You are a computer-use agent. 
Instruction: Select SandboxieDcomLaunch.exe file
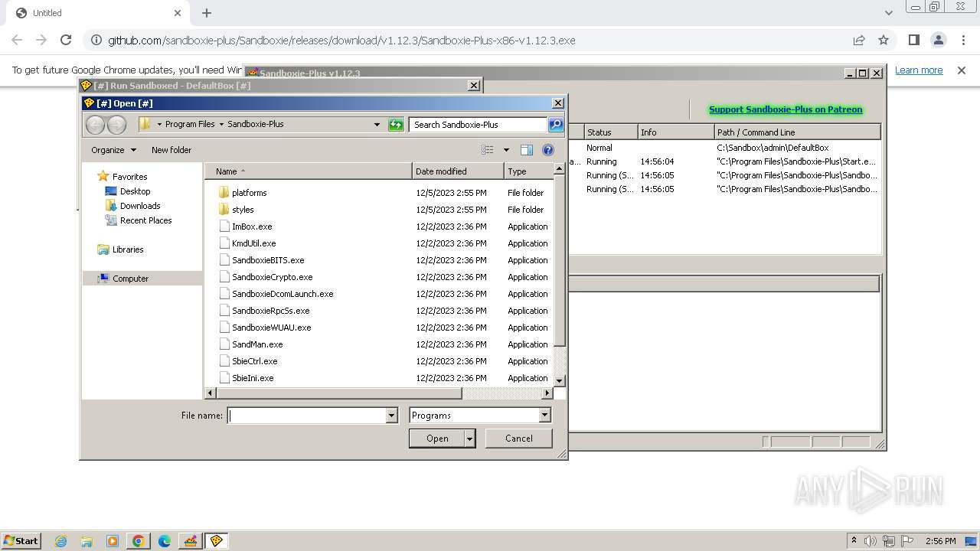click(x=283, y=294)
